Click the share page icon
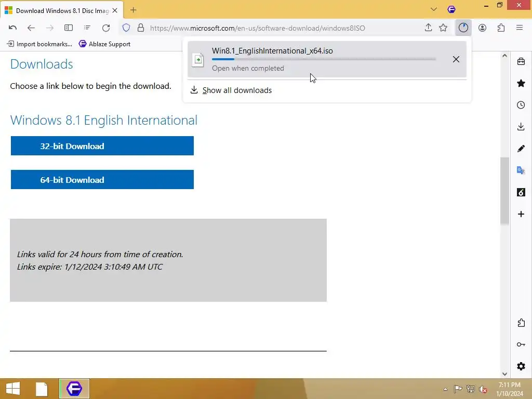The width and height of the screenshot is (532, 399). coord(428,28)
